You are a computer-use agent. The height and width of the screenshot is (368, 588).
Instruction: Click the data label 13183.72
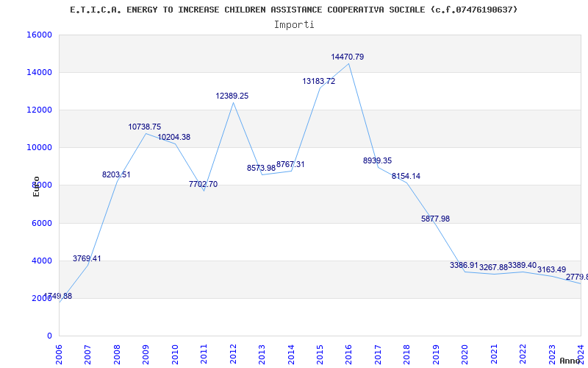pyautogui.click(x=319, y=81)
